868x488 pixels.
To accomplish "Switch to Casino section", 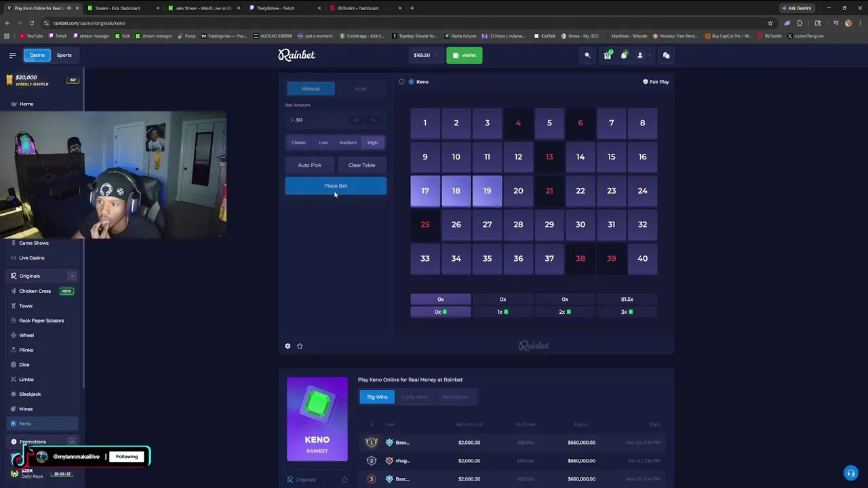I will pyautogui.click(x=37, y=55).
